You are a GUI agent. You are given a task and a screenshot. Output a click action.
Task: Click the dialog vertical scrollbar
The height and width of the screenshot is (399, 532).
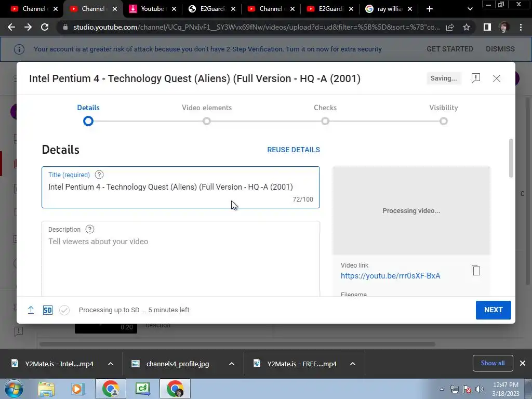pyautogui.click(x=511, y=158)
